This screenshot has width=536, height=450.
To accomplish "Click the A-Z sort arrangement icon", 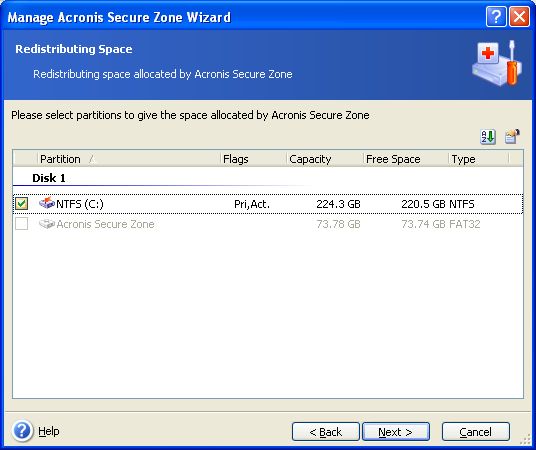I will 488,137.
